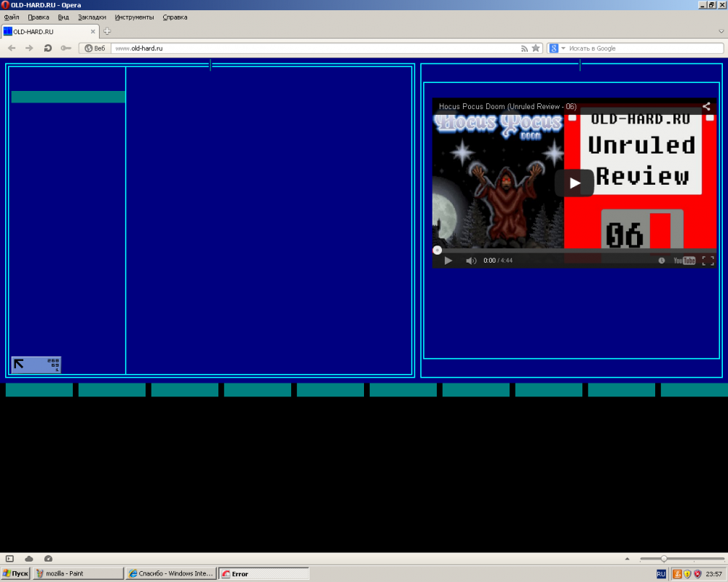Click the up-left arrow icon in left panel
This screenshot has width=728, height=582.
[x=20, y=364]
